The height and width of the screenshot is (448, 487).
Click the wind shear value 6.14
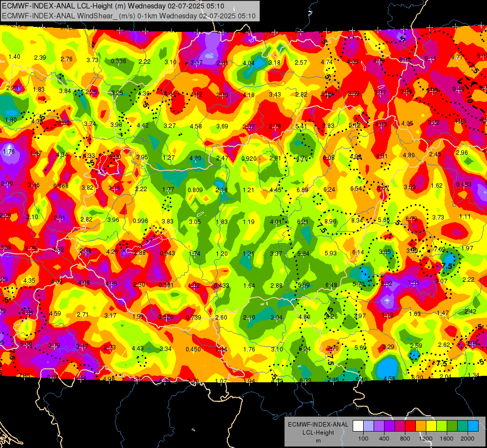click(358, 252)
